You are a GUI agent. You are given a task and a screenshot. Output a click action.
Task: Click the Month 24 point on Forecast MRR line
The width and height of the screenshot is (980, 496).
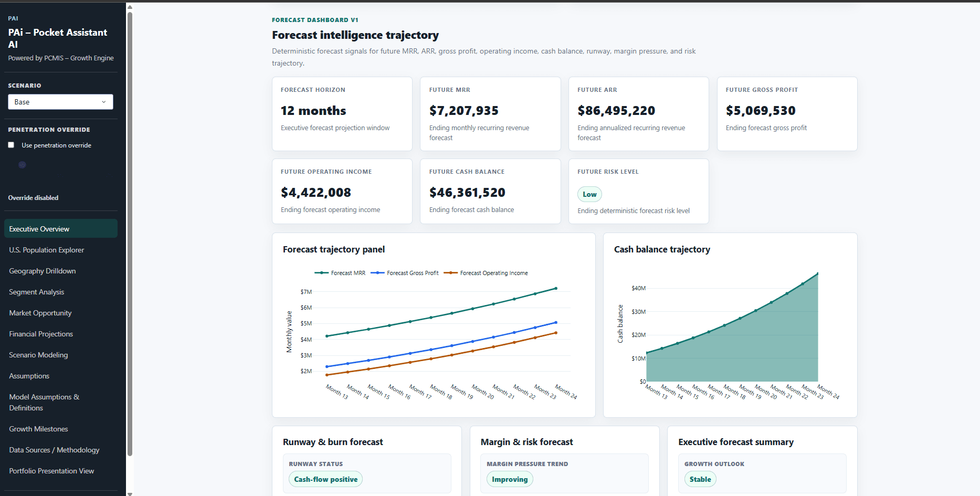[x=556, y=288]
